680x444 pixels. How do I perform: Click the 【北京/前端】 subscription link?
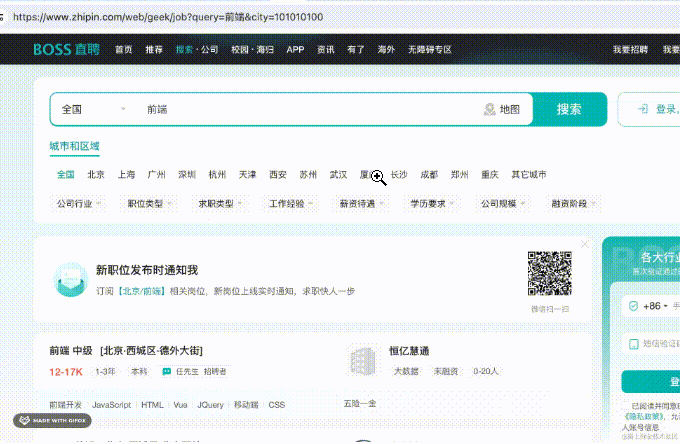141,291
